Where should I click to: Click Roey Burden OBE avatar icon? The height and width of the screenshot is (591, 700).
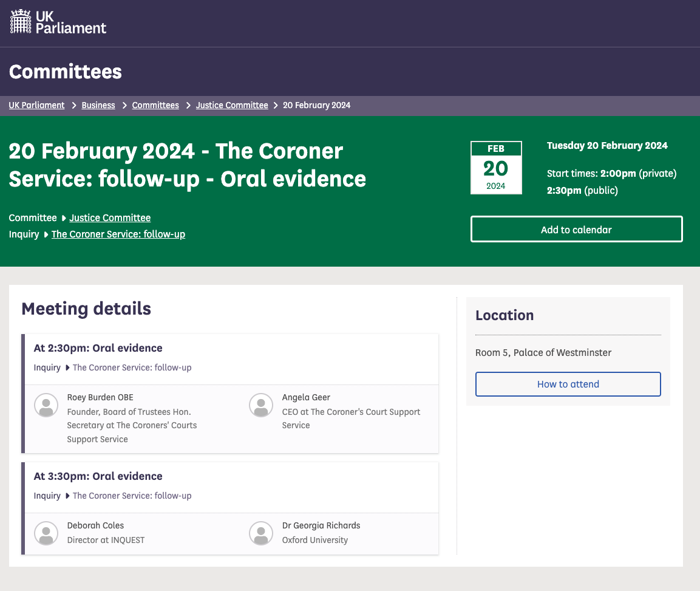coord(46,405)
